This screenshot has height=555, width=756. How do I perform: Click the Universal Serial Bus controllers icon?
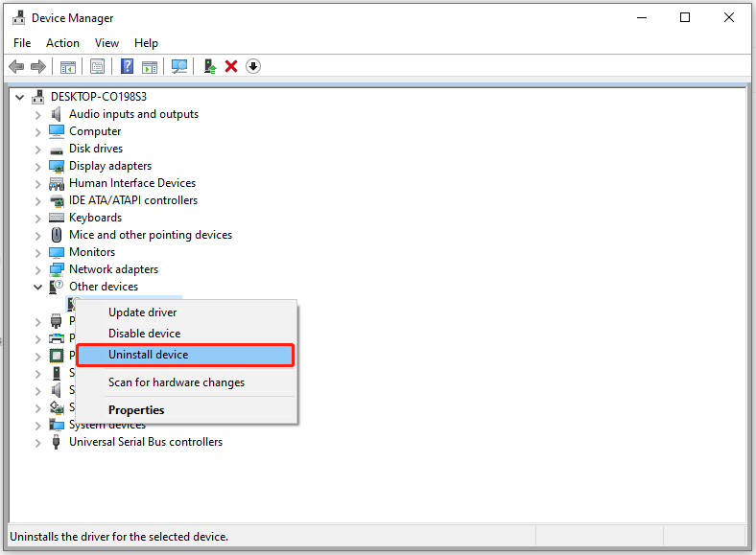pyautogui.click(x=57, y=442)
